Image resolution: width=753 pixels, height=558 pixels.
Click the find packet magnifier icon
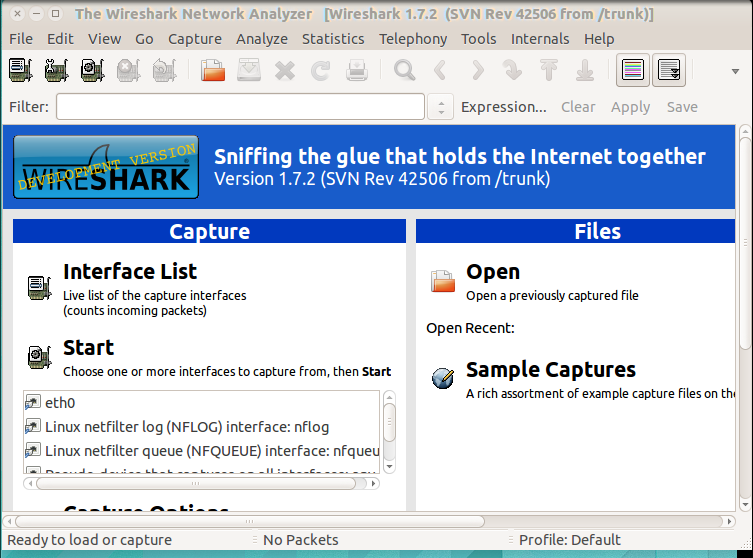click(404, 70)
